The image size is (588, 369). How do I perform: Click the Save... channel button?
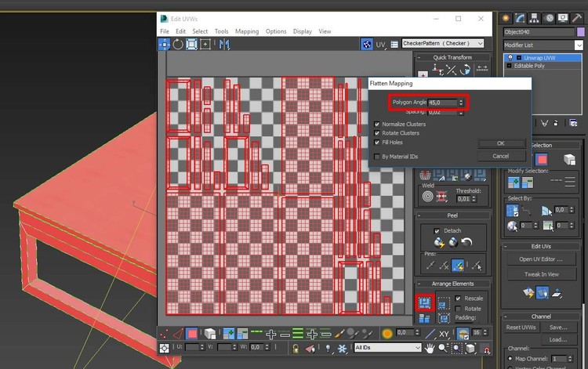click(x=558, y=327)
